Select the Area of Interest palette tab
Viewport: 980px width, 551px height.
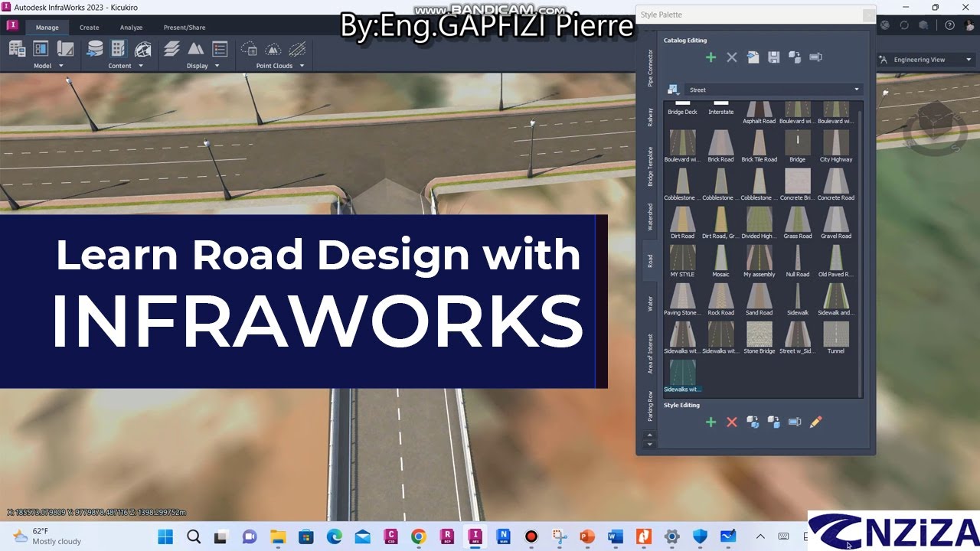[x=650, y=354]
